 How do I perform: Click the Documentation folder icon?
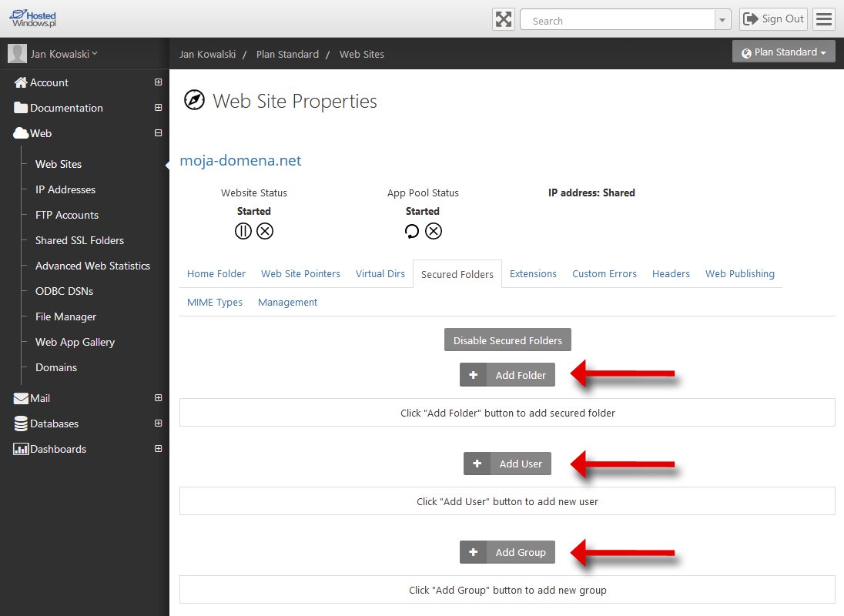tap(21, 108)
